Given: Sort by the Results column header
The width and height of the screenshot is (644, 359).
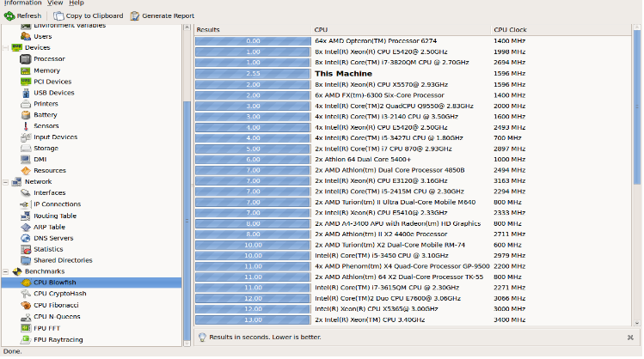Looking at the screenshot, I should (x=209, y=30).
